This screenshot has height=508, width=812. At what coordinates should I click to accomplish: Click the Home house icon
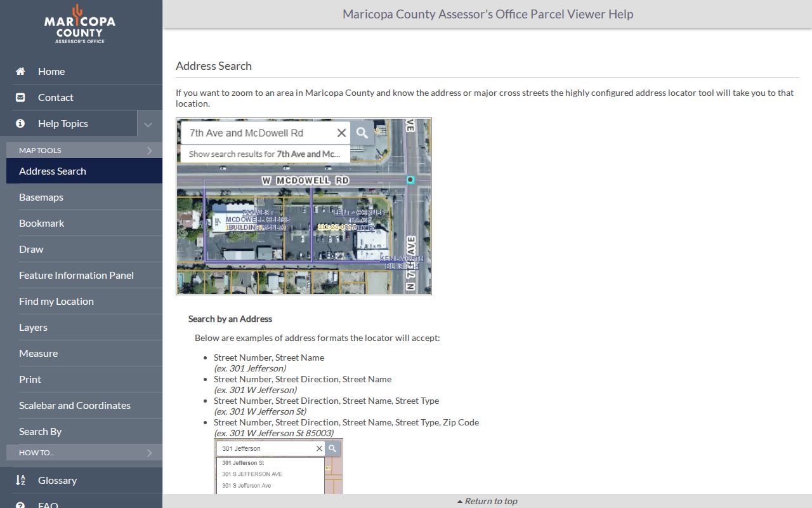point(20,71)
